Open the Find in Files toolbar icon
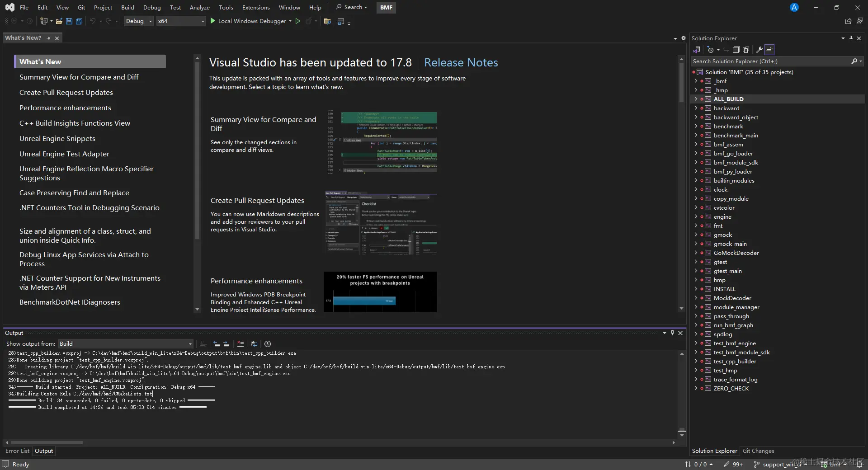868x470 pixels. pyautogui.click(x=328, y=21)
